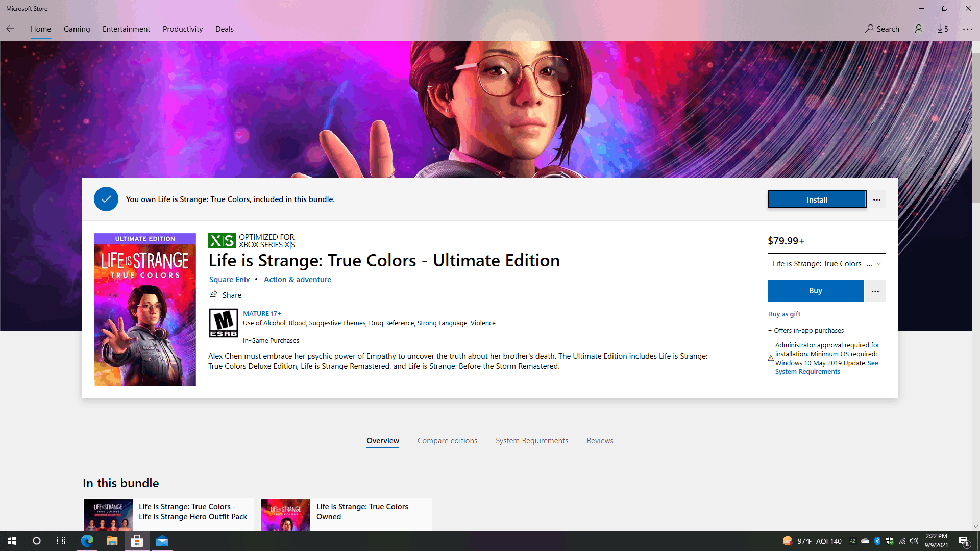Jump to the Reviews tab
The width and height of the screenshot is (980, 551).
coord(600,441)
